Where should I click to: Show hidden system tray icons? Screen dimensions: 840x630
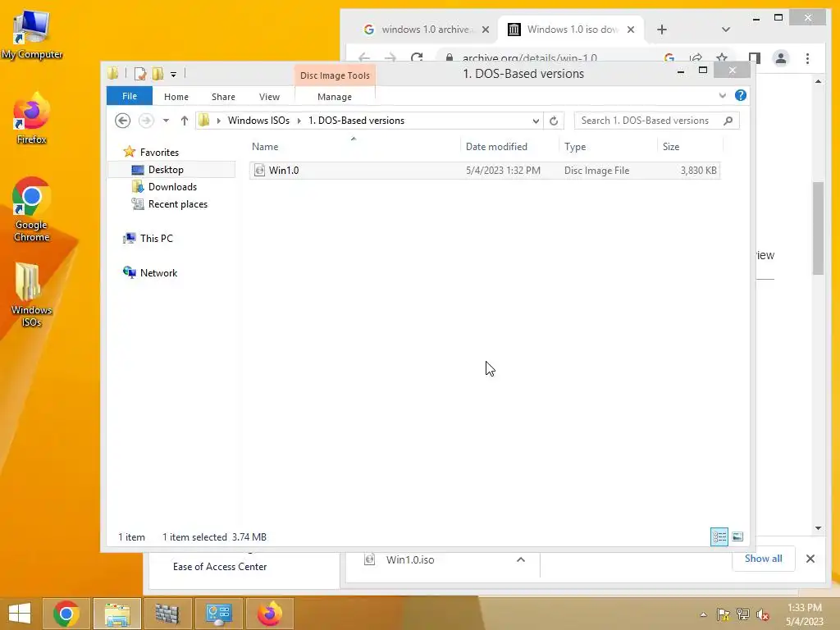click(703, 614)
